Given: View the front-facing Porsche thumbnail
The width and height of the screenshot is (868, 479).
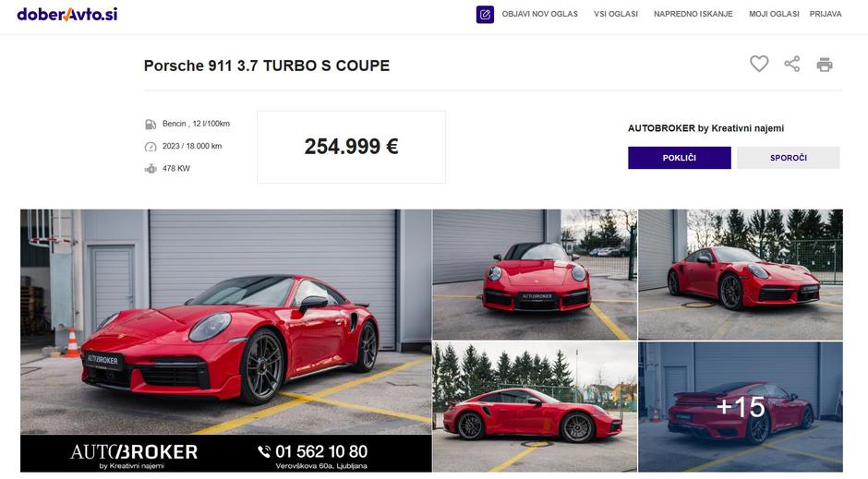Looking at the screenshot, I should coord(535,274).
